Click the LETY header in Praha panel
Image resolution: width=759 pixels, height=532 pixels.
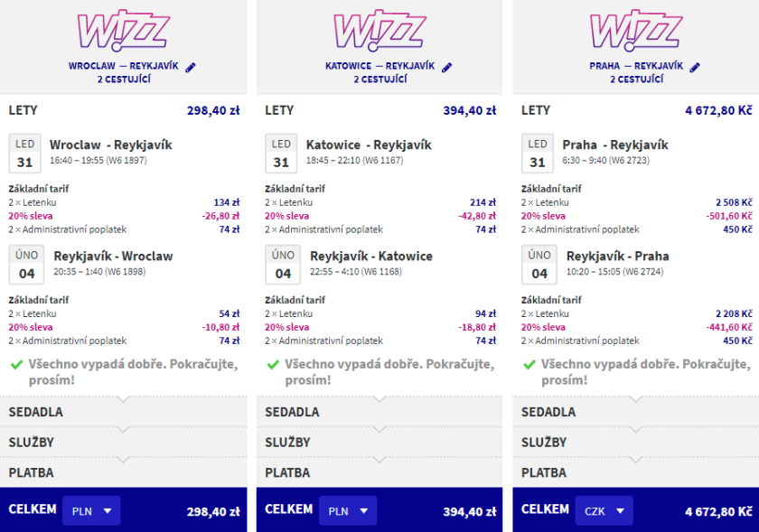(x=536, y=110)
